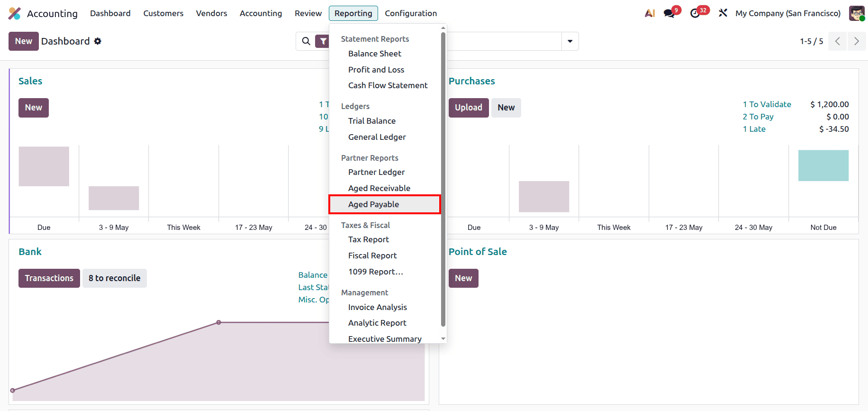The width and height of the screenshot is (868, 411).
Task: Click New in the Purchases card
Action: 506,108
